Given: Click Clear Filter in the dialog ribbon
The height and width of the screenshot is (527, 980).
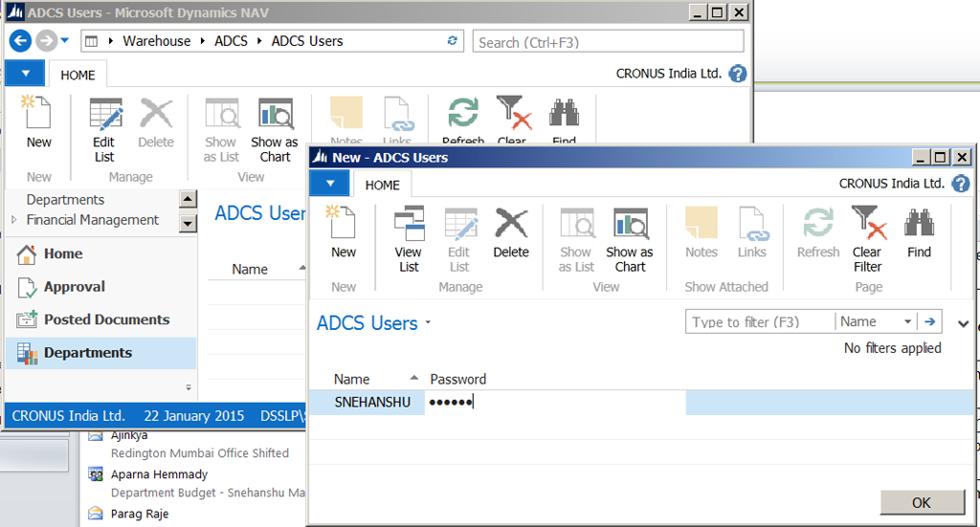Looking at the screenshot, I should point(868,240).
